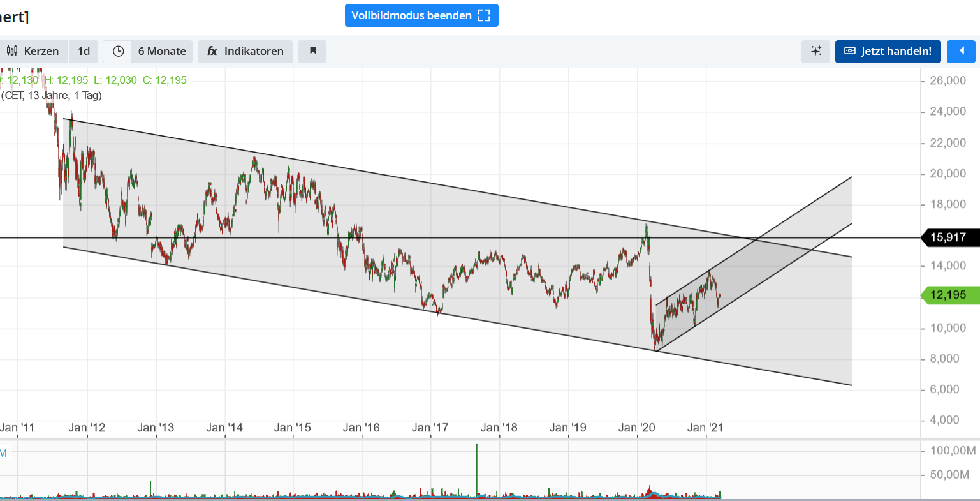Collapse the side panel with blue arrow icon

point(961,51)
